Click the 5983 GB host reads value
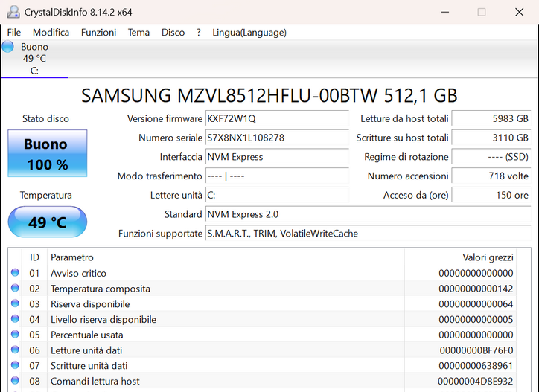The width and height of the screenshot is (539, 392). [491, 119]
